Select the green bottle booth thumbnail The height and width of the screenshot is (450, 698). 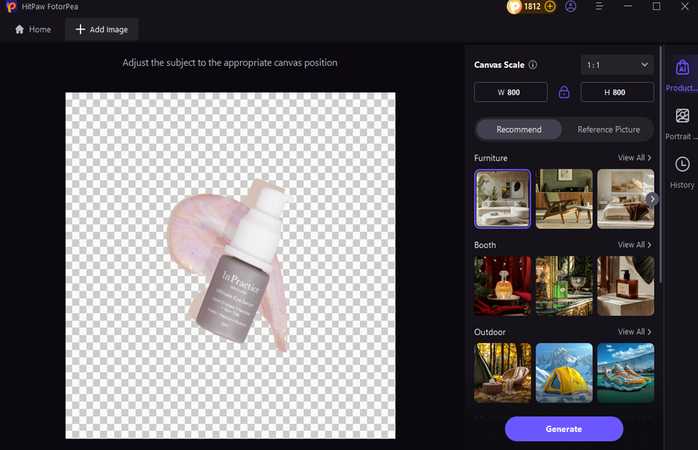[564, 286]
